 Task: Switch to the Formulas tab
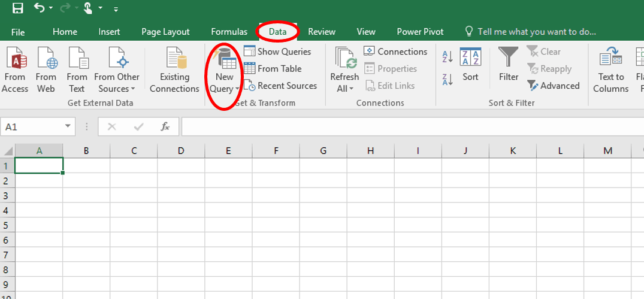tap(229, 32)
